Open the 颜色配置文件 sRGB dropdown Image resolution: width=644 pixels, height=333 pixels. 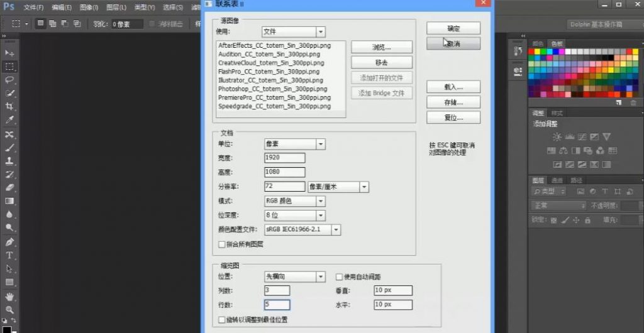point(303,230)
